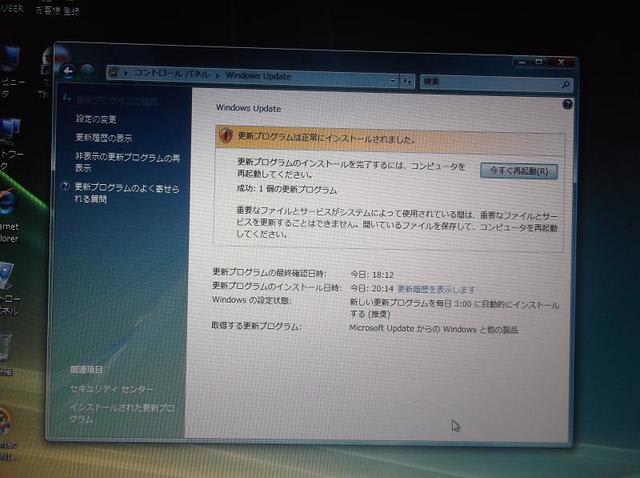Click the orange security shield icon
Screen dimensions: 640x478
tap(226, 135)
